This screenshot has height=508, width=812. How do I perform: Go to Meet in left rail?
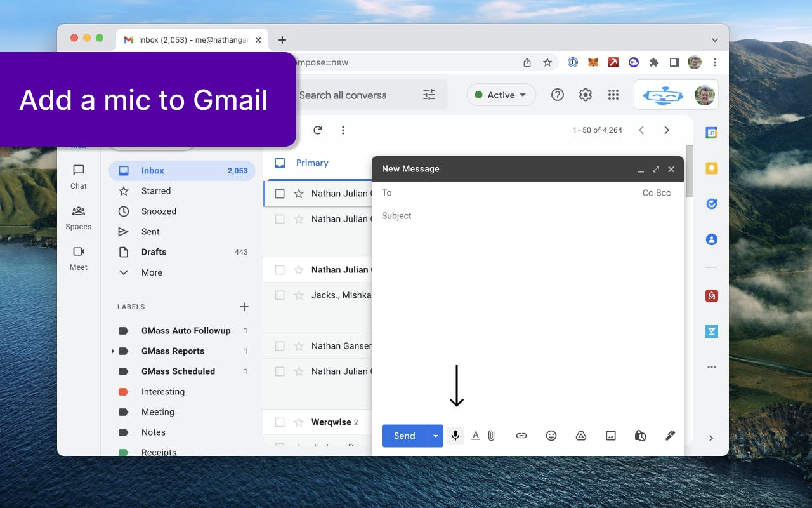point(79,258)
